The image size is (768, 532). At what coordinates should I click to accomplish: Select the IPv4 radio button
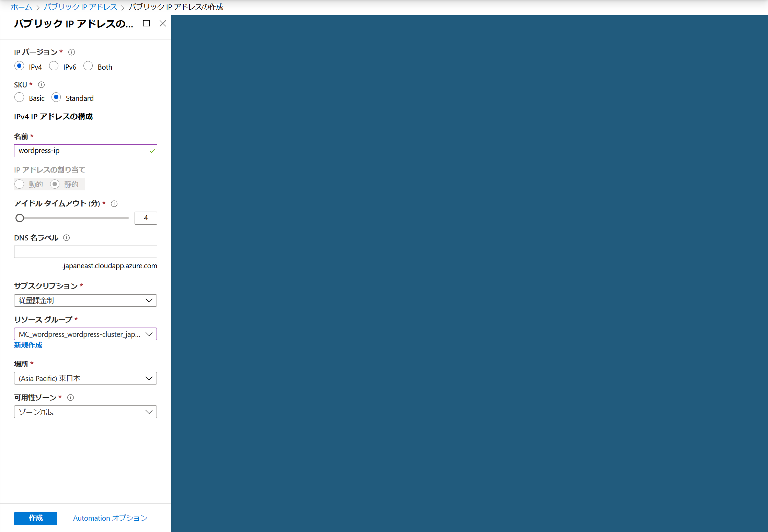(19, 66)
